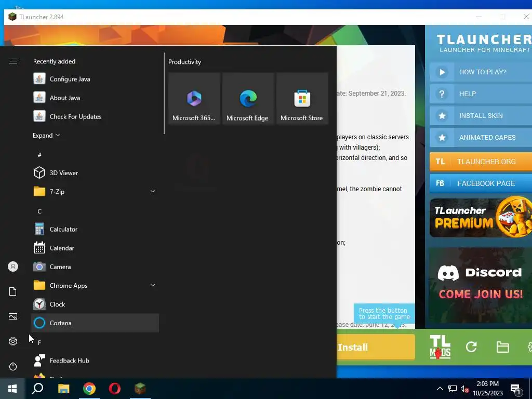532x399 pixels.
Task: Jump to letter # section header
Action: [39, 155]
